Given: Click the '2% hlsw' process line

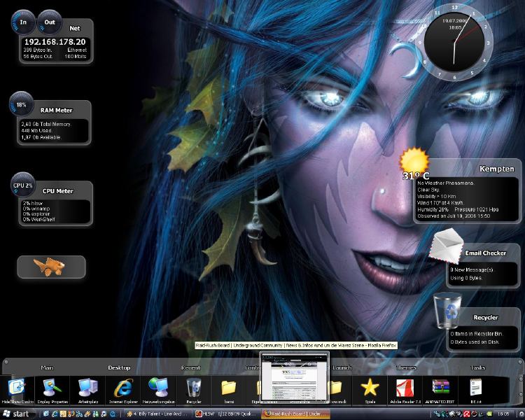Looking at the screenshot, I should coord(32,203).
